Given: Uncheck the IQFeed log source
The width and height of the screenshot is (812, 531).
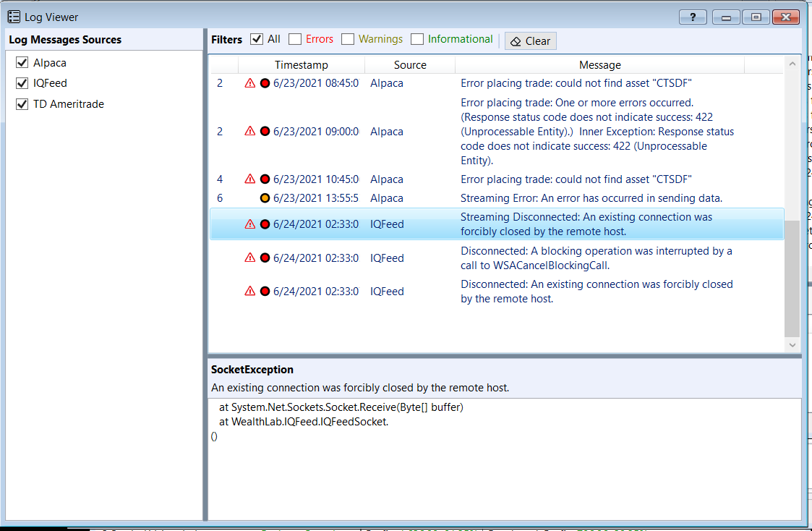Looking at the screenshot, I should pos(22,83).
